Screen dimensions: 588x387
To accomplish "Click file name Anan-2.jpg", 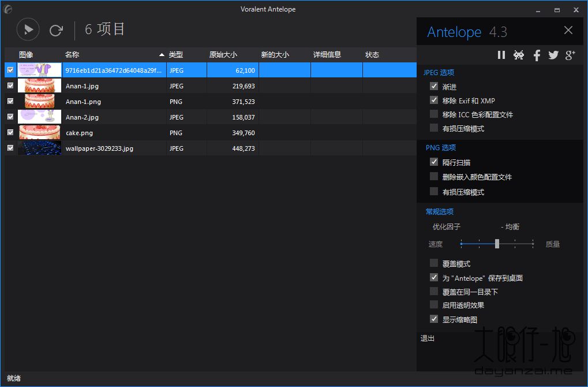I will click(x=82, y=117).
